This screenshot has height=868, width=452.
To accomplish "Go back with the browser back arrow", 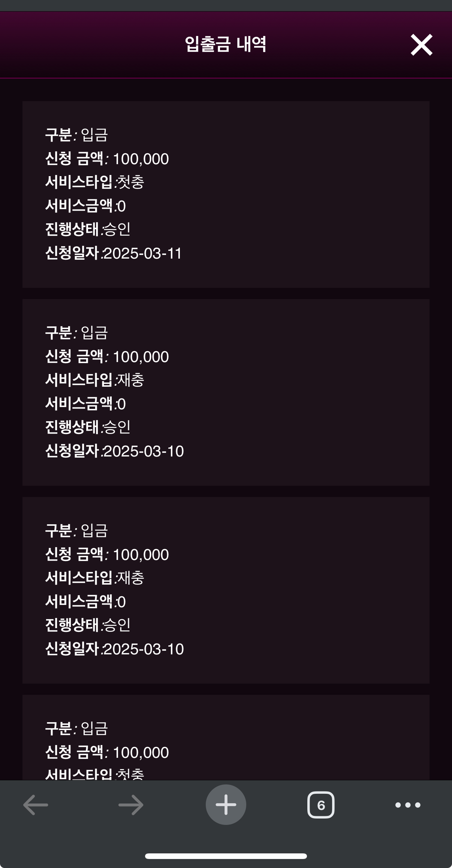I will 36,805.
